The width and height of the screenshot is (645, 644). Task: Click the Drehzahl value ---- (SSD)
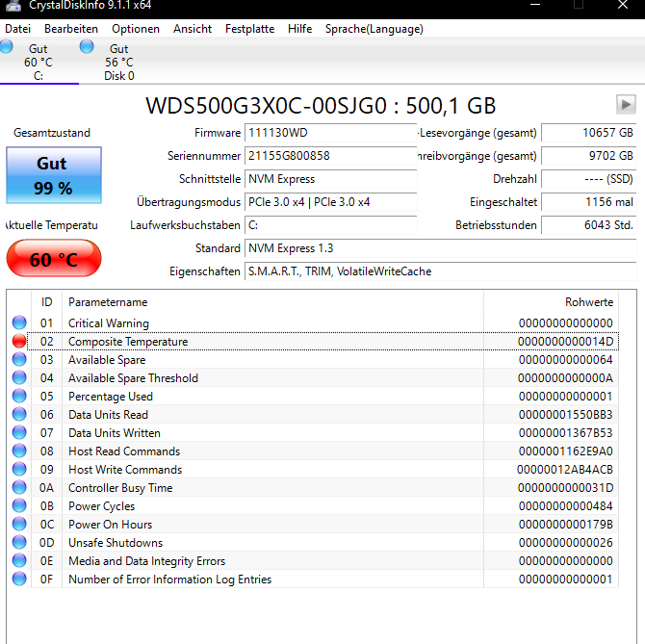coord(588,179)
